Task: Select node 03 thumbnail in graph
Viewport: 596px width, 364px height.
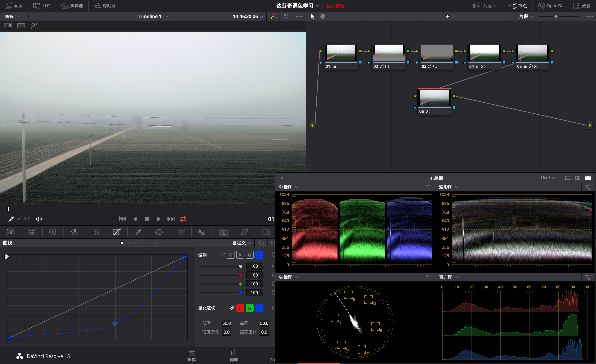Action: 437,53
